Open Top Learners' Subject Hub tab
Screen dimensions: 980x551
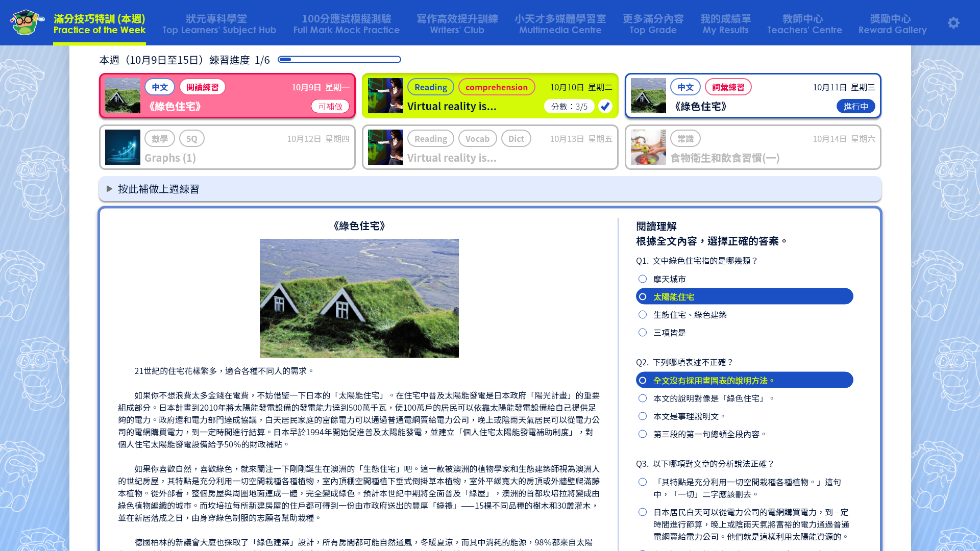click(219, 24)
